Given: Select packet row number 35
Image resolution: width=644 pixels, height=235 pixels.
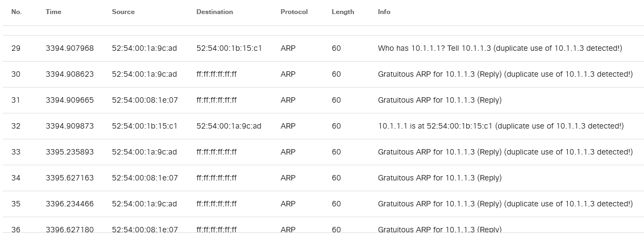Looking at the screenshot, I should [x=16, y=204].
